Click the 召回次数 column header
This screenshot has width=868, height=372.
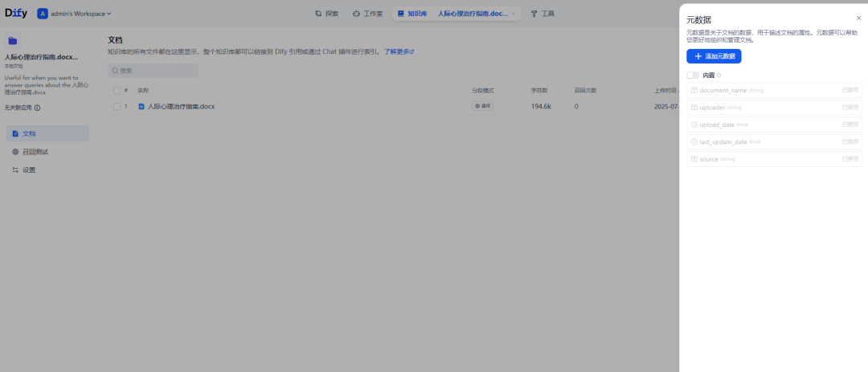[x=585, y=91]
